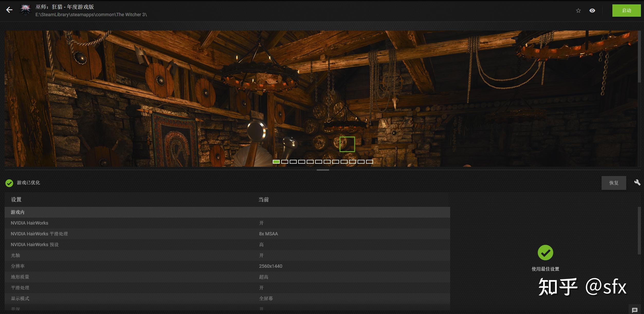Mark game as favorite with star icon
The width and height of the screenshot is (644, 314).
(x=578, y=11)
